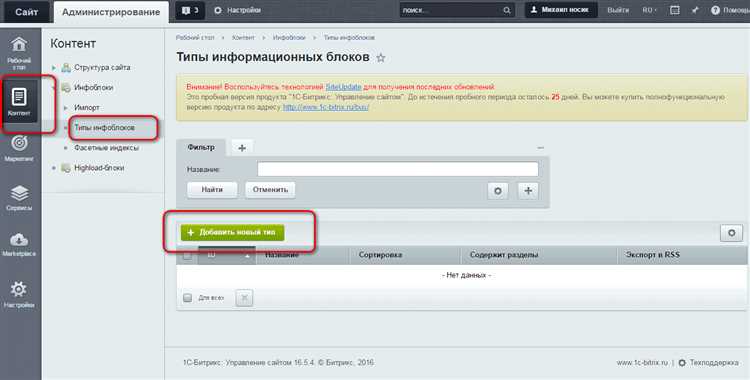The height and width of the screenshot is (380, 750).
Task: Open the Сервисы sidebar section
Action: click(19, 198)
